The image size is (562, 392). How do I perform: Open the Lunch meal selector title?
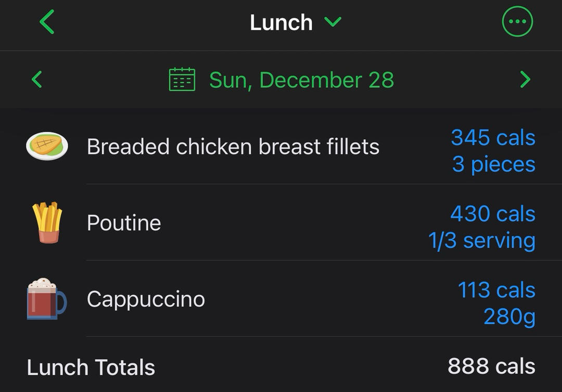281,22
